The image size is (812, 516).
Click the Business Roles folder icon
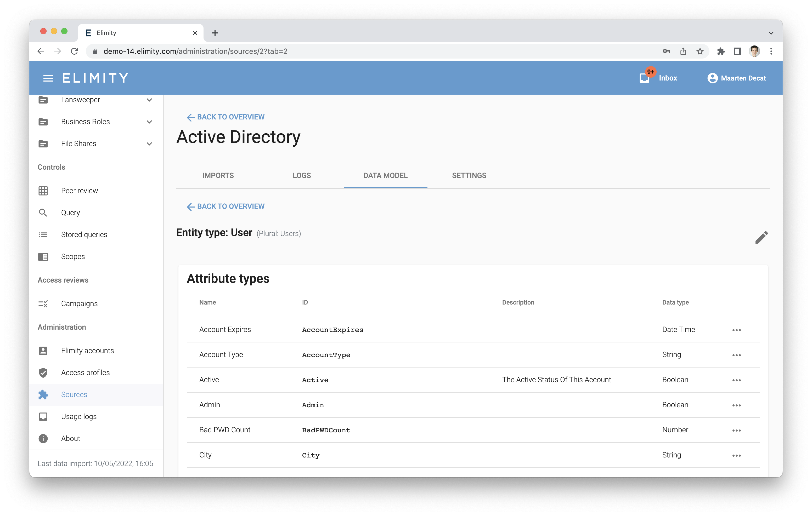click(43, 122)
